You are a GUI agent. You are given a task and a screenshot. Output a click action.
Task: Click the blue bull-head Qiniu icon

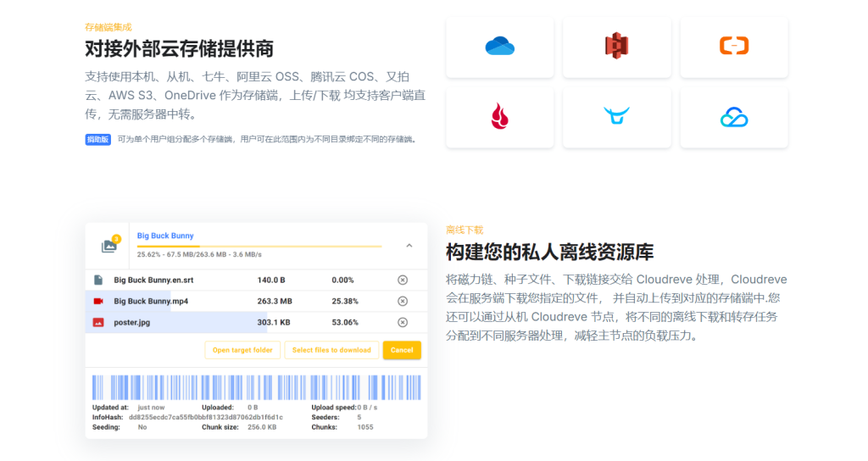click(x=616, y=116)
